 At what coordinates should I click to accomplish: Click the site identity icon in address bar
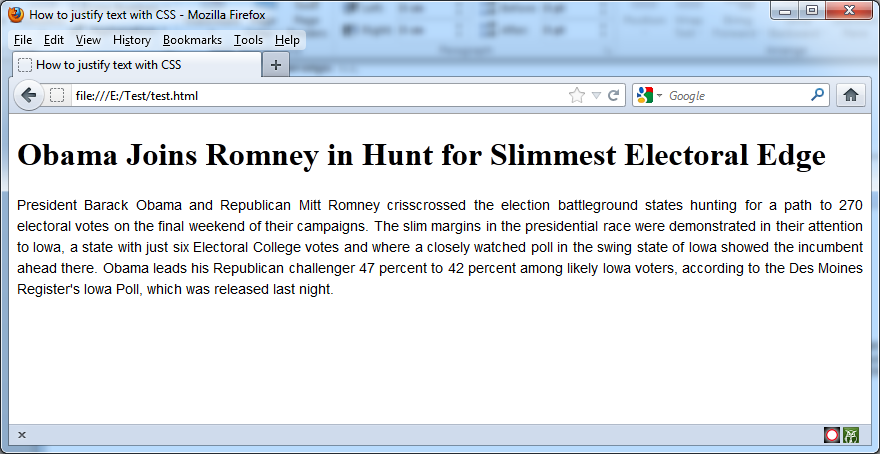click(57, 95)
